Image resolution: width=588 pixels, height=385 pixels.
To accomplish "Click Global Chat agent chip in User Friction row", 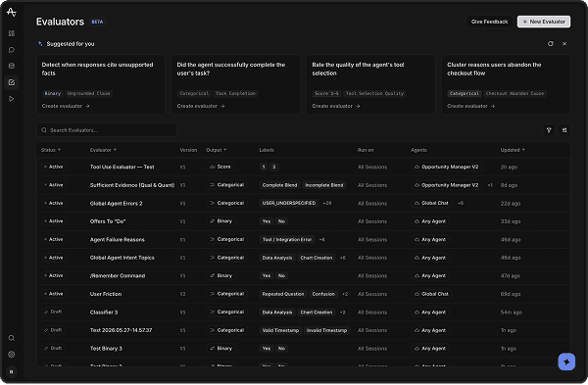I will 431,294.
